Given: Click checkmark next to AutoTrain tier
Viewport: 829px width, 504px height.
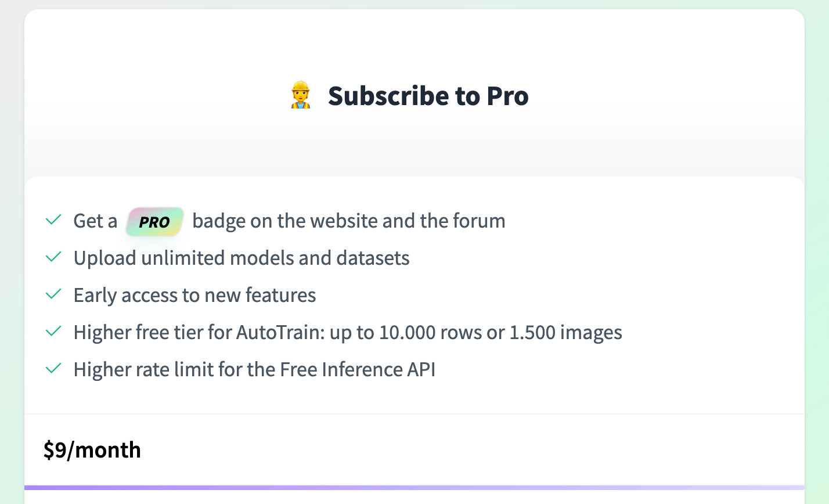Looking at the screenshot, I should 53,332.
